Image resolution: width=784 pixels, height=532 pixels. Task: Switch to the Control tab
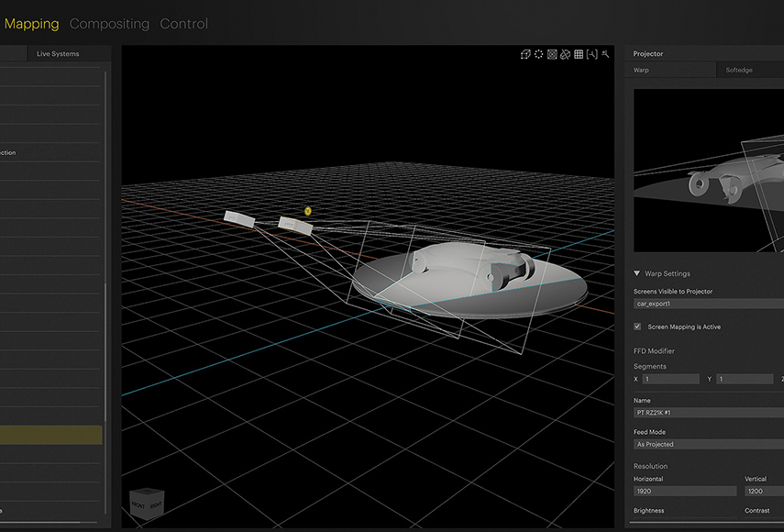tap(183, 24)
